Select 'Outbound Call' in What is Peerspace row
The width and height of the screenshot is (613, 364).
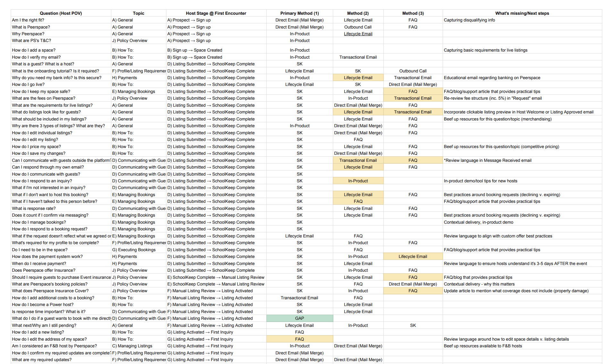pyautogui.click(x=358, y=27)
